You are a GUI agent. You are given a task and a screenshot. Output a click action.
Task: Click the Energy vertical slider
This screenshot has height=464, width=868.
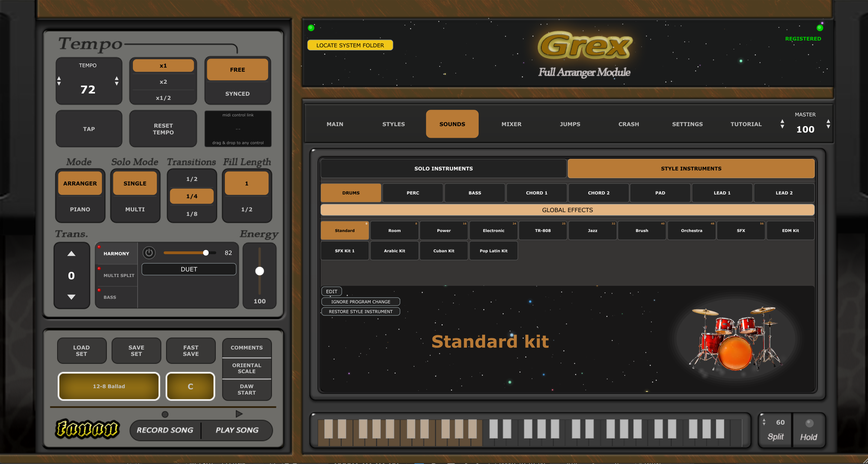click(259, 271)
